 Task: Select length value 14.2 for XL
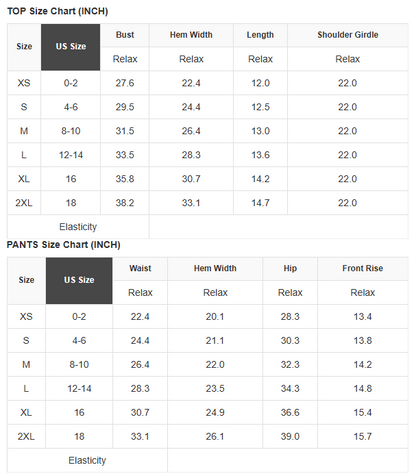pos(260,179)
